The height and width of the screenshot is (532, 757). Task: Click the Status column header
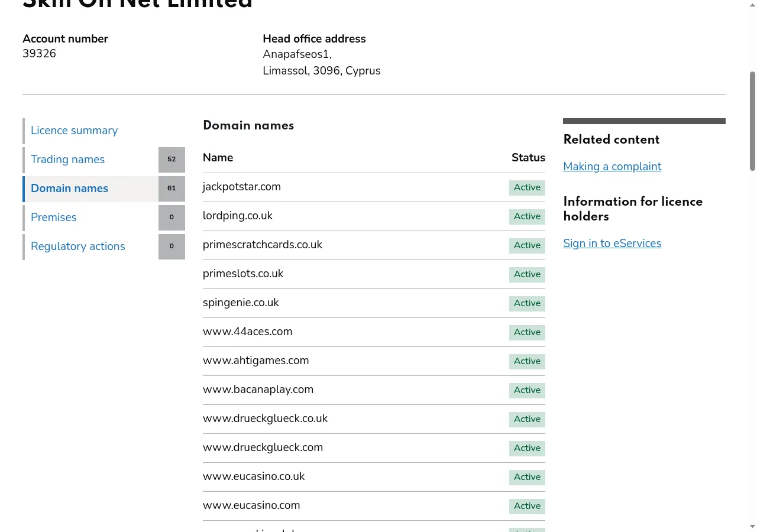pos(528,158)
